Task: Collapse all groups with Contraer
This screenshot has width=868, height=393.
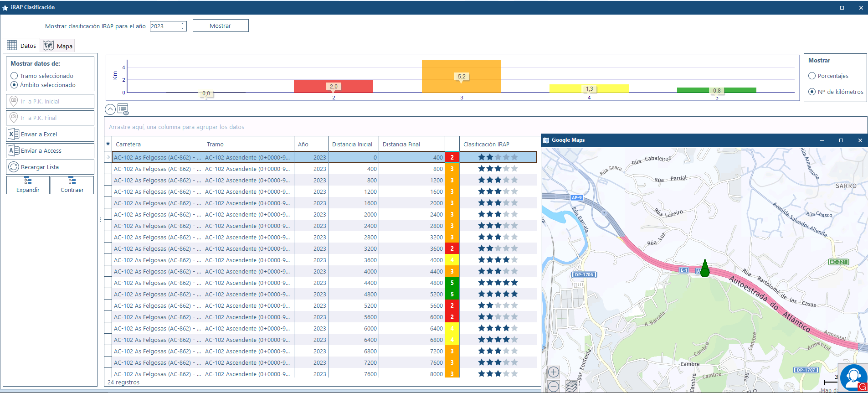Action: coord(72,185)
